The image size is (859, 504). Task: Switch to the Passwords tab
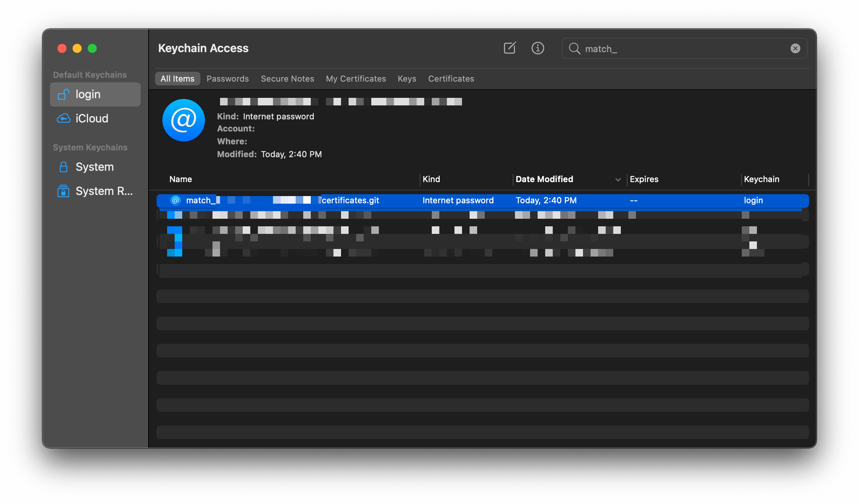[x=228, y=79]
